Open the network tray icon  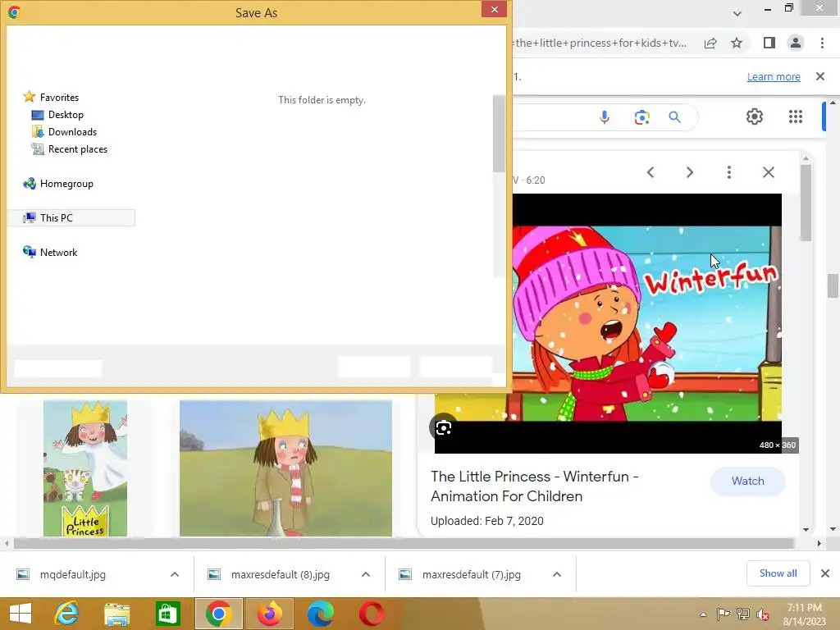[x=743, y=614]
